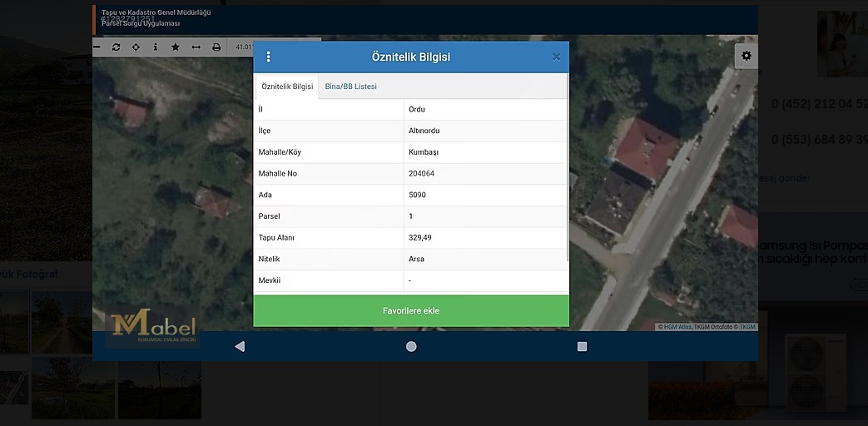This screenshot has height=426, width=868.
Task: Click the Favorilere ekle button
Action: (411, 311)
